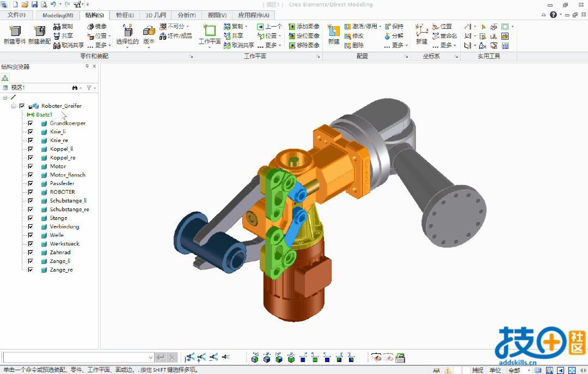The image size is (588, 374).
Task: Select the Zahnrad part in the tree
Action: [x=60, y=253]
